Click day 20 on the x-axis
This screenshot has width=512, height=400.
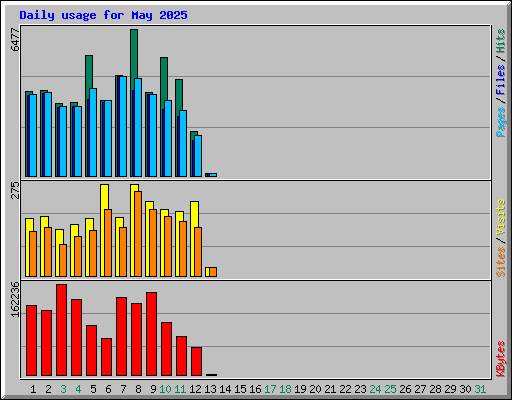point(315,389)
